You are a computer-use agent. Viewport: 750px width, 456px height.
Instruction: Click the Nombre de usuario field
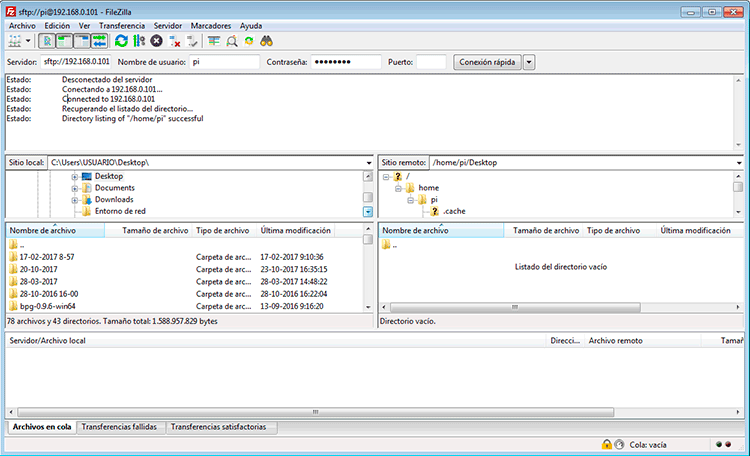click(x=224, y=62)
